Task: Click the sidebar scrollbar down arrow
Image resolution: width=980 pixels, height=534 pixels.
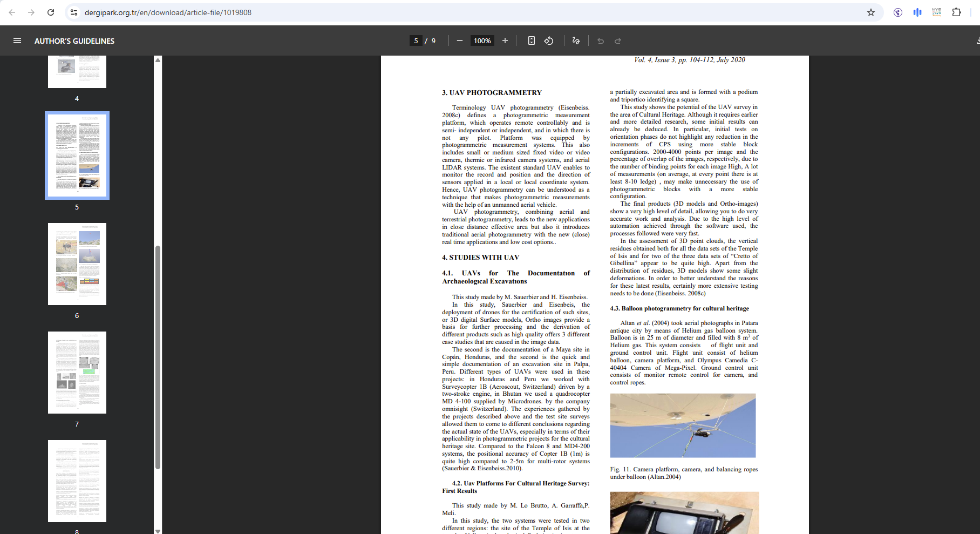Action: pos(158,531)
